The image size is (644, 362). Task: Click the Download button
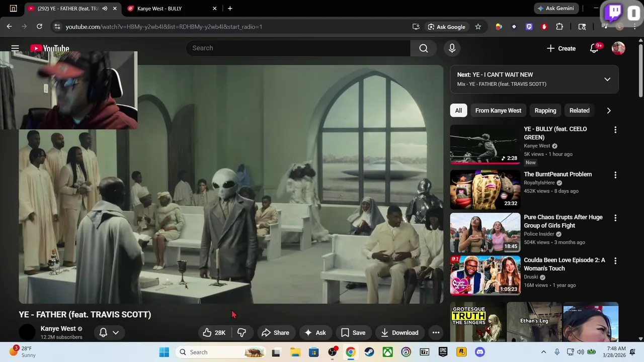[x=399, y=332]
